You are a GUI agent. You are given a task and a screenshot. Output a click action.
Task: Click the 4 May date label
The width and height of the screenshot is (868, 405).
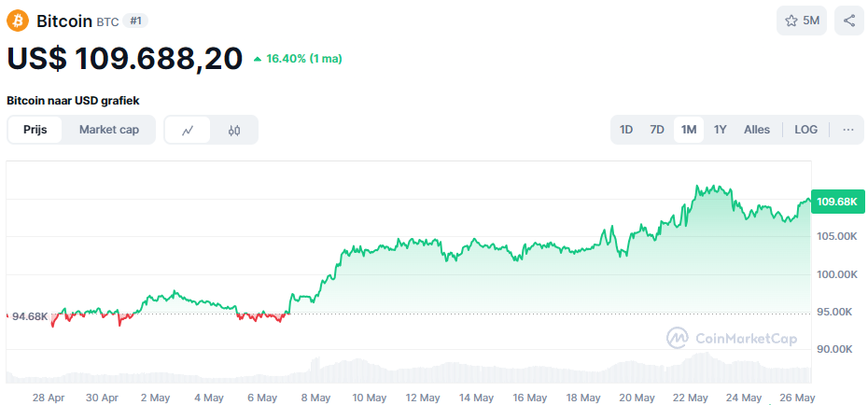pyautogui.click(x=209, y=398)
